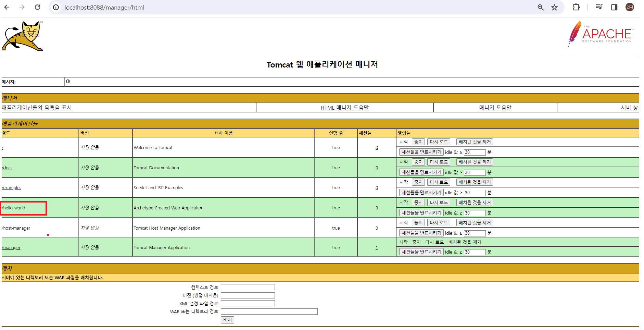Toggle the browser side panel
Viewport: 644px width, 330px height.
click(x=614, y=7)
